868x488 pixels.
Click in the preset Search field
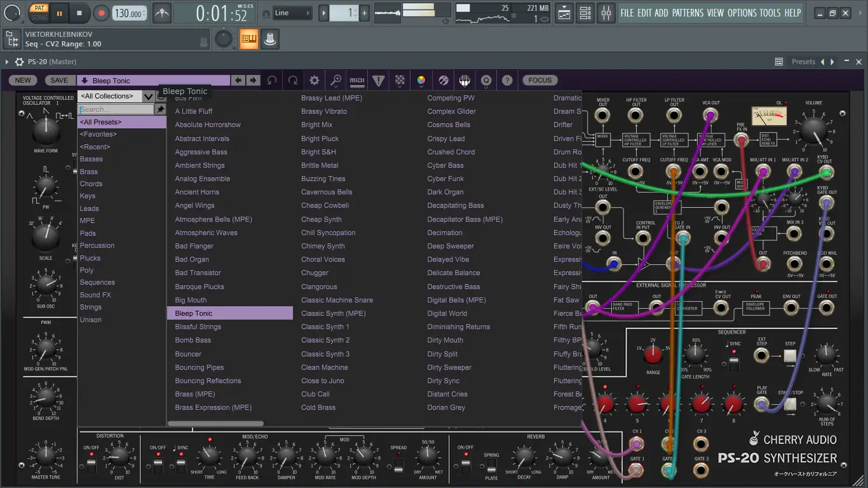click(x=116, y=109)
